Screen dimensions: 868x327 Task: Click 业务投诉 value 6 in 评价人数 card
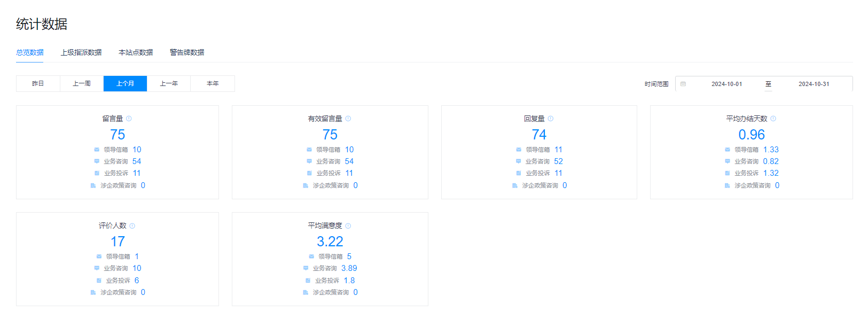(x=137, y=281)
